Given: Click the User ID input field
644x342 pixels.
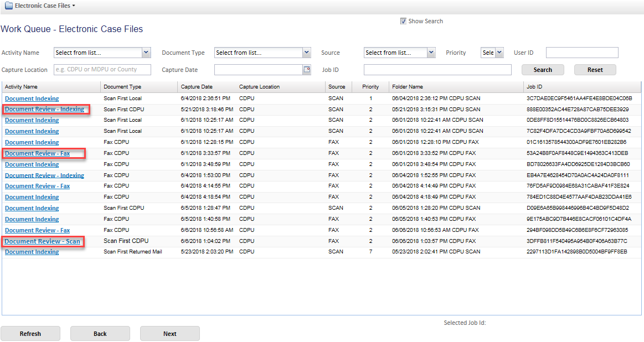Looking at the screenshot, I should tap(581, 53).
